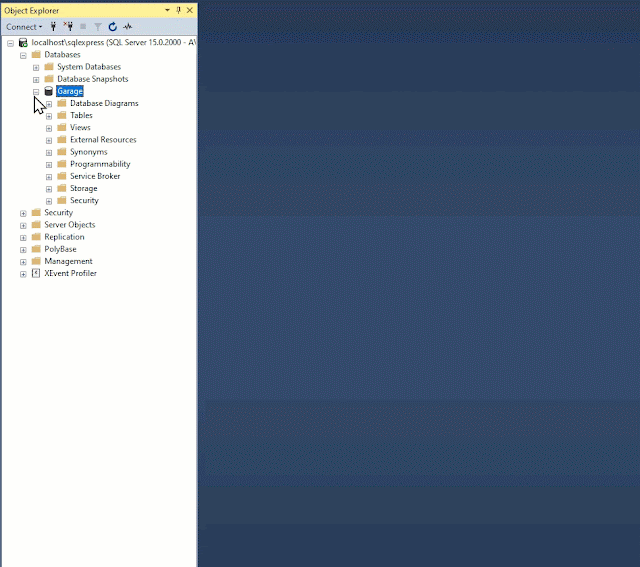
Task: Close the Object Explorer panel
Action: (x=189, y=10)
